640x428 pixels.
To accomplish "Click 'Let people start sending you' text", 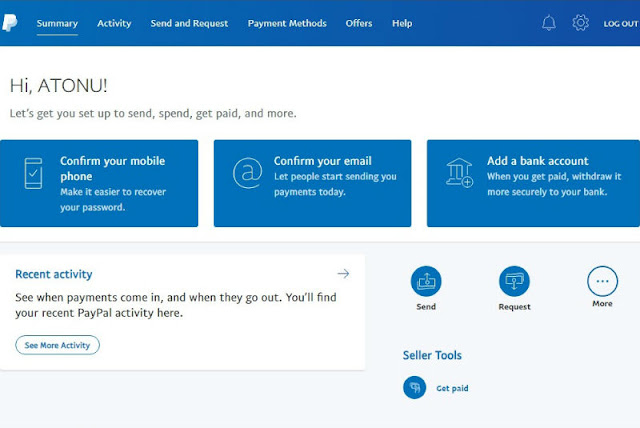I will (335, 184).
